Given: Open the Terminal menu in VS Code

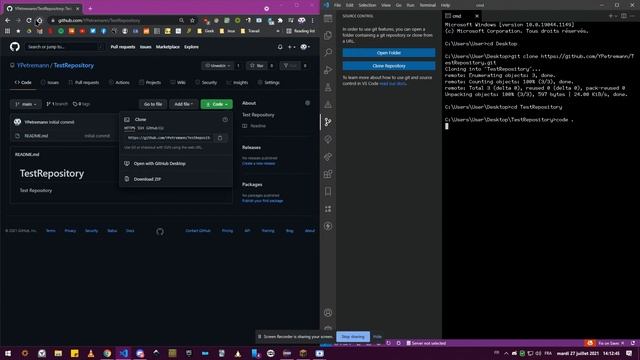Looking at the screenshot, I should [x=427, y=5].
